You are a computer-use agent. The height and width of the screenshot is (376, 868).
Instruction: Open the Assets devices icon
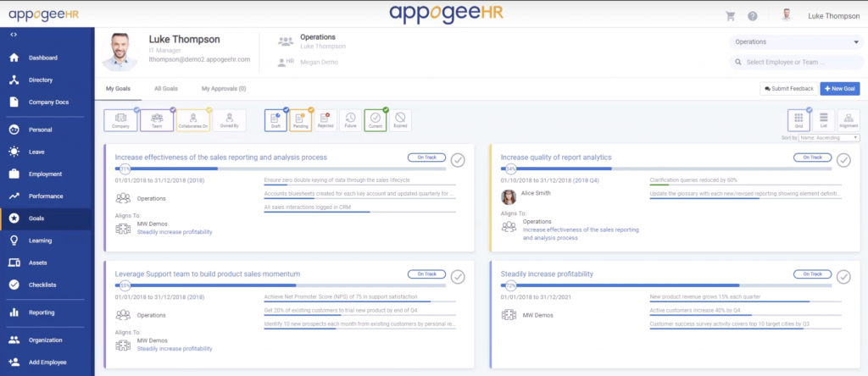pos(14,263)
